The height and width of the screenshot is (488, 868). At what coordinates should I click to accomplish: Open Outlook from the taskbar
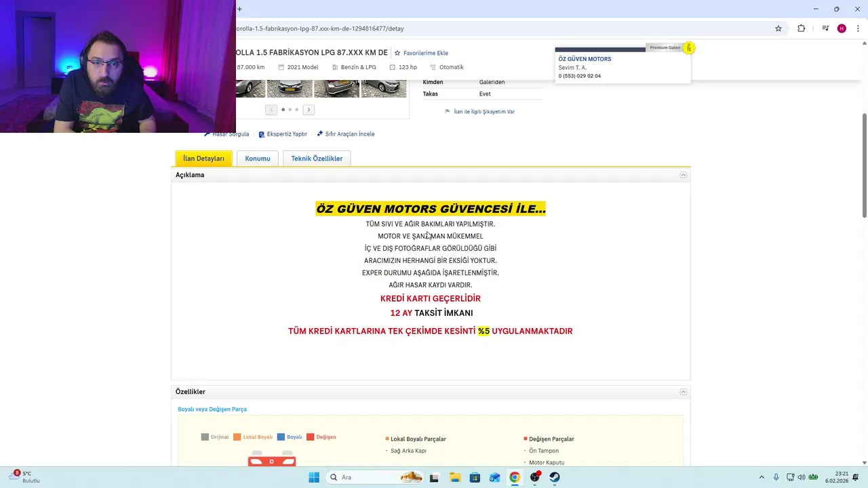[x=494, y=477]
